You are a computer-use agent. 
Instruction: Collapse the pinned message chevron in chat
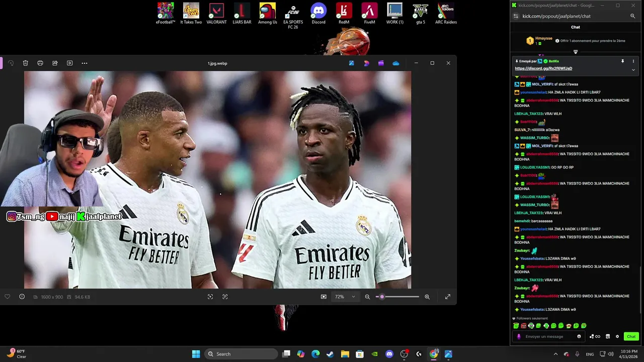(633, 70)
